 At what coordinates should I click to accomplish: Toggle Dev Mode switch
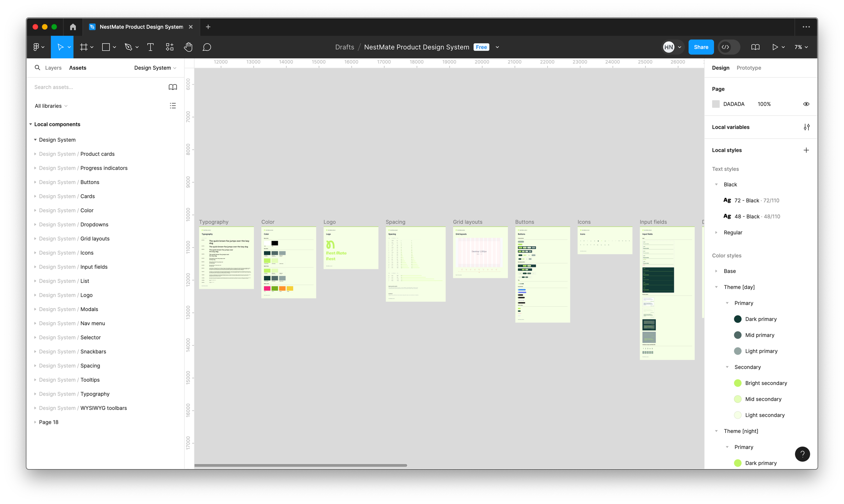729,47
